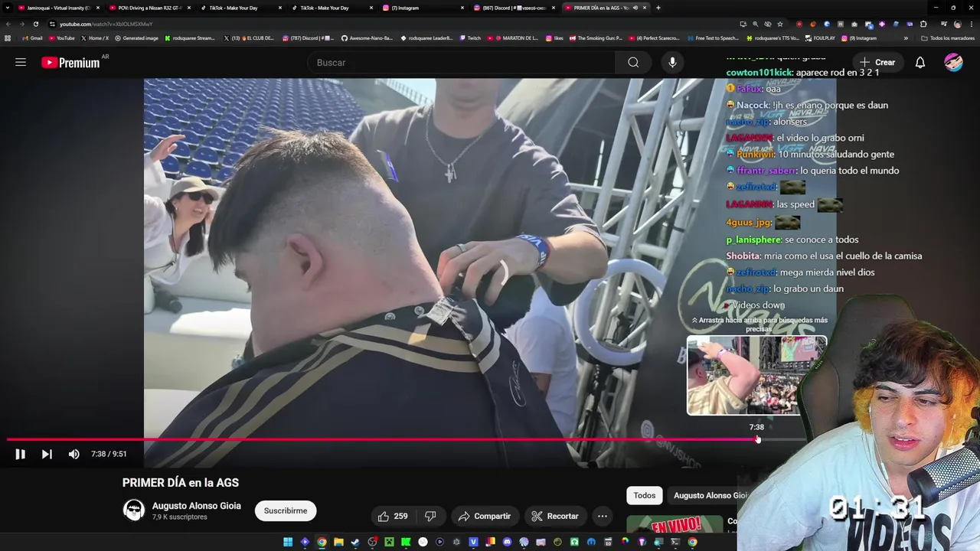Open a new tab with plus button
The width and height of the screenshot is (980, 551).
(x=658, y=8)
